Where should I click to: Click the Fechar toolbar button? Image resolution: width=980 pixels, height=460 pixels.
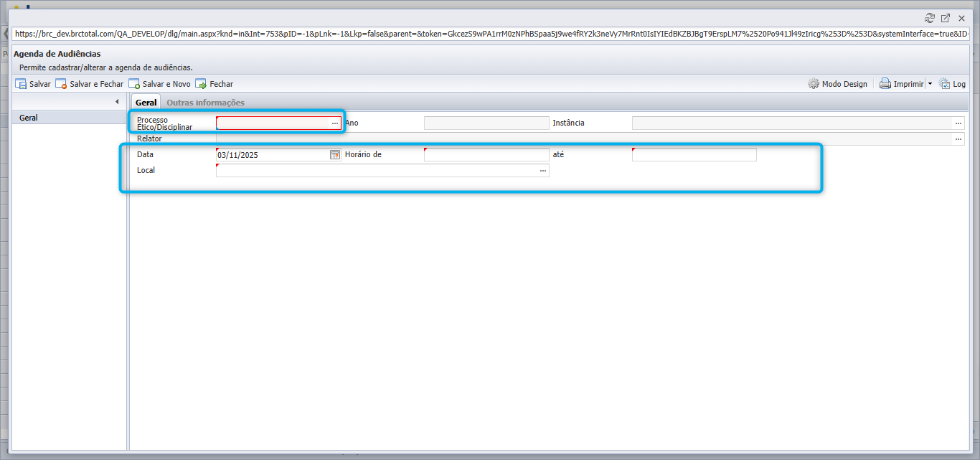click(214, 84)
